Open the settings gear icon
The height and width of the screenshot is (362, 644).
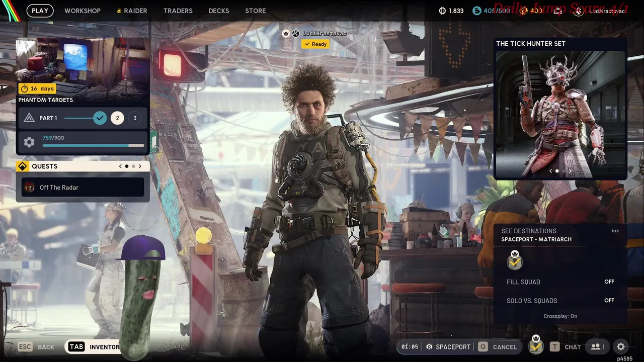click(x=621, y=347)
